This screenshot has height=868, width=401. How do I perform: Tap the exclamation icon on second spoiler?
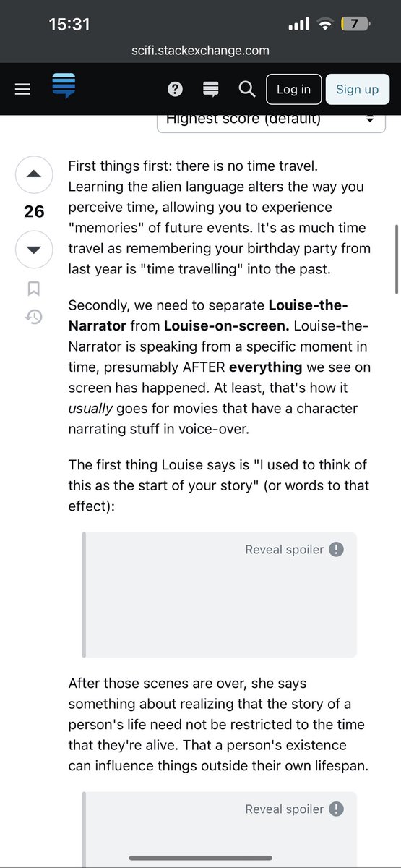coord(336,809)
